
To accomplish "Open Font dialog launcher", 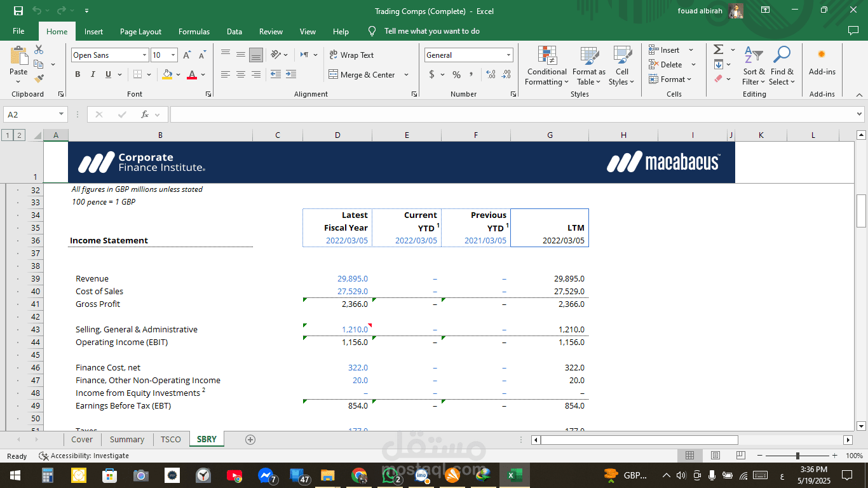I will coord(208,94).
